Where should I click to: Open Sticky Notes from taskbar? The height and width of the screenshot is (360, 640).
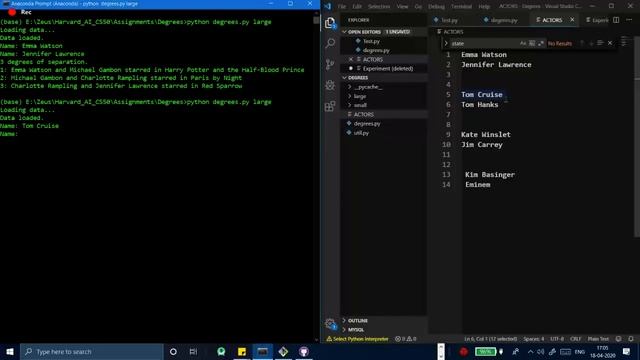click(x=242, y=352)
